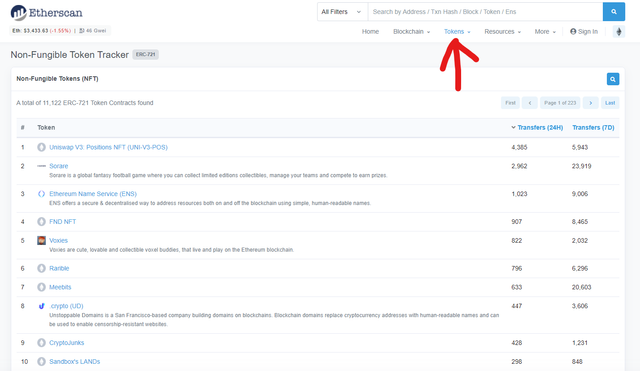
Task: Sort by Transfers (24H) column
Action: pyautogui.click(x=540, y=128)
